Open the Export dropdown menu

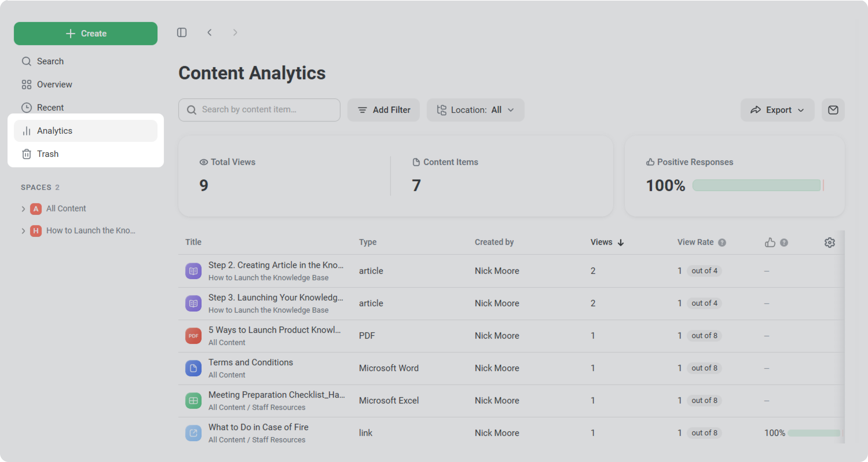(x=777, y=110)
